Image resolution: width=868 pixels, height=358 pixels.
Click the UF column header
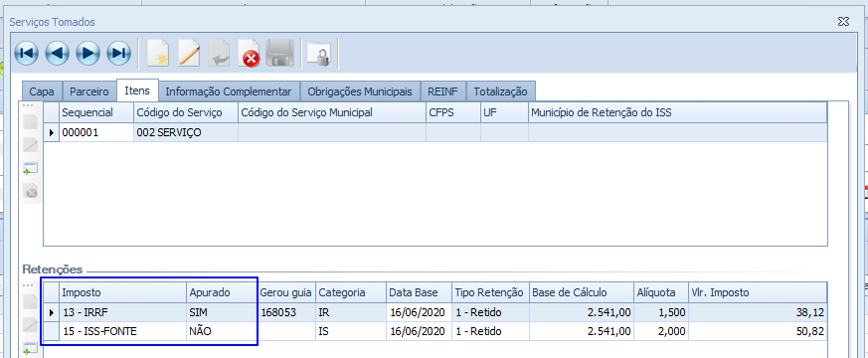coord(504,112)
